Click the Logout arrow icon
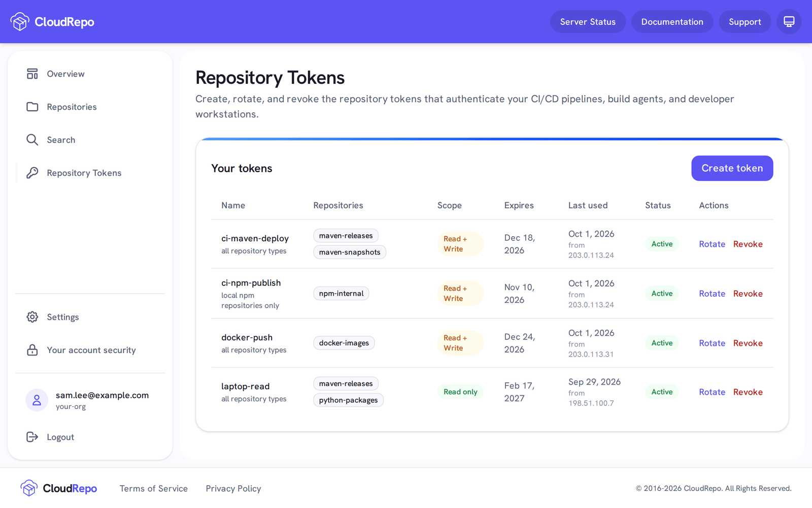 tap(32, 437)
